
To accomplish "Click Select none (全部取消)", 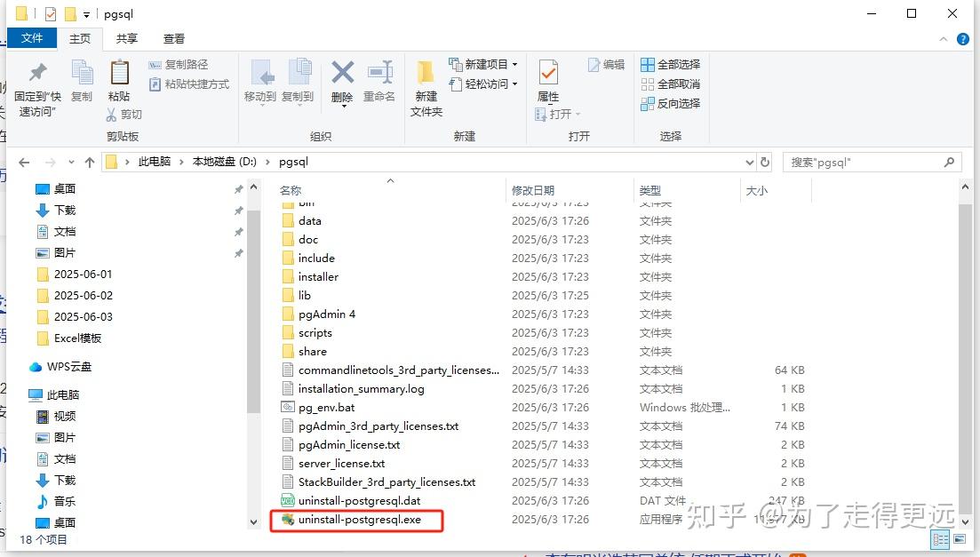I will pyautogui.click(x=671, y=84).
